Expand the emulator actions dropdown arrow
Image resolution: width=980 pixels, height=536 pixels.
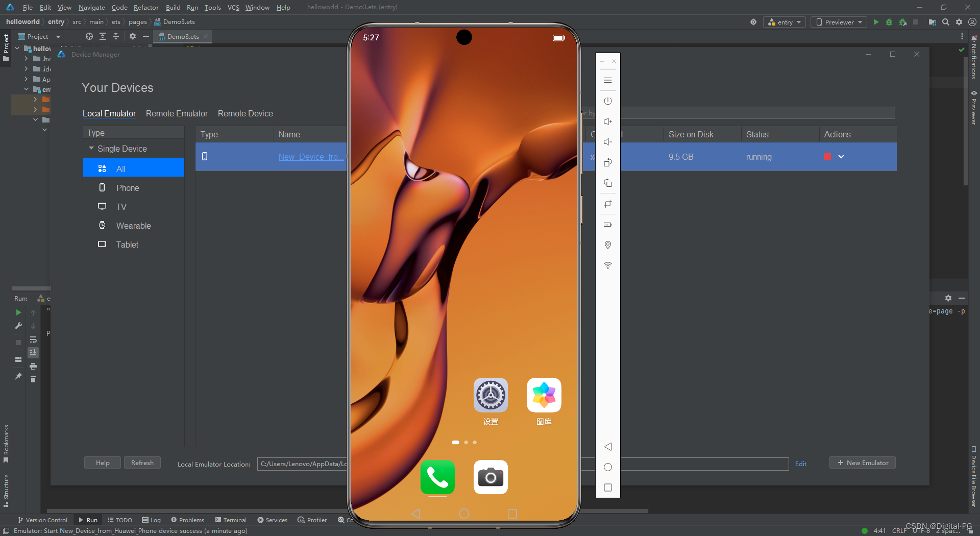[x=841, y=157]
